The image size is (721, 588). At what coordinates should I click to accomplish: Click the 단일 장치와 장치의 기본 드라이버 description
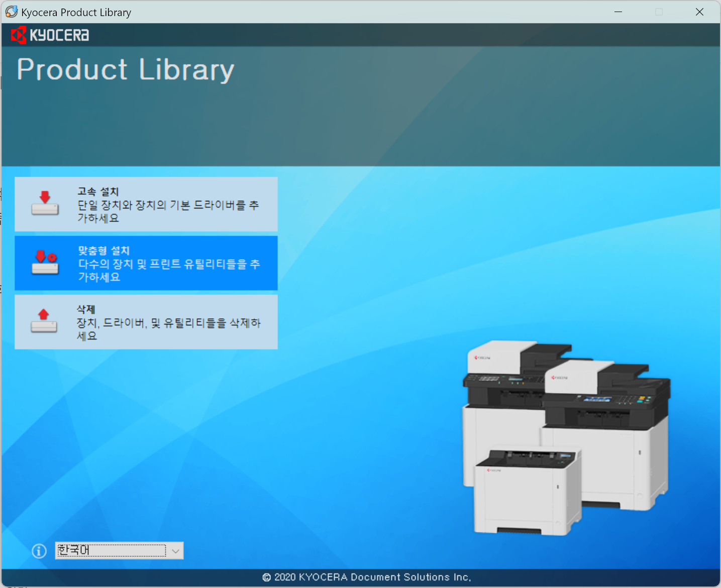pos(168,211)
